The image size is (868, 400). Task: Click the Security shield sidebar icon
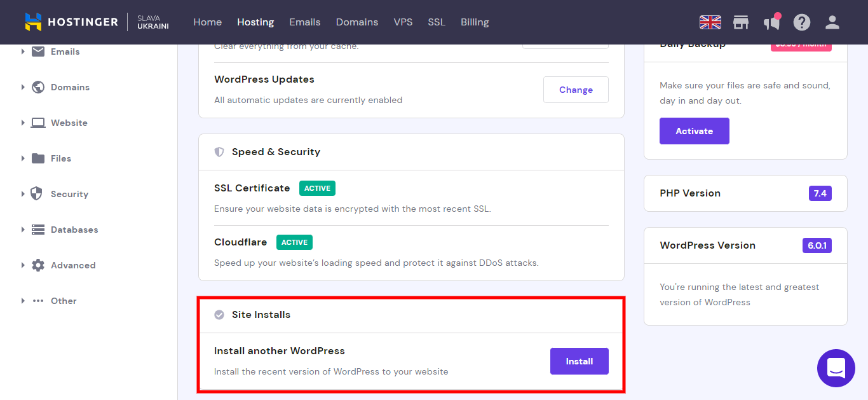pyautogui.click(x=37, y=194)
